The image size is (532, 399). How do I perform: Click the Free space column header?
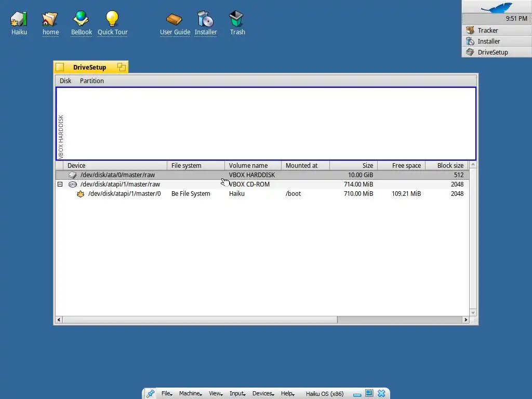pos(402,166)
